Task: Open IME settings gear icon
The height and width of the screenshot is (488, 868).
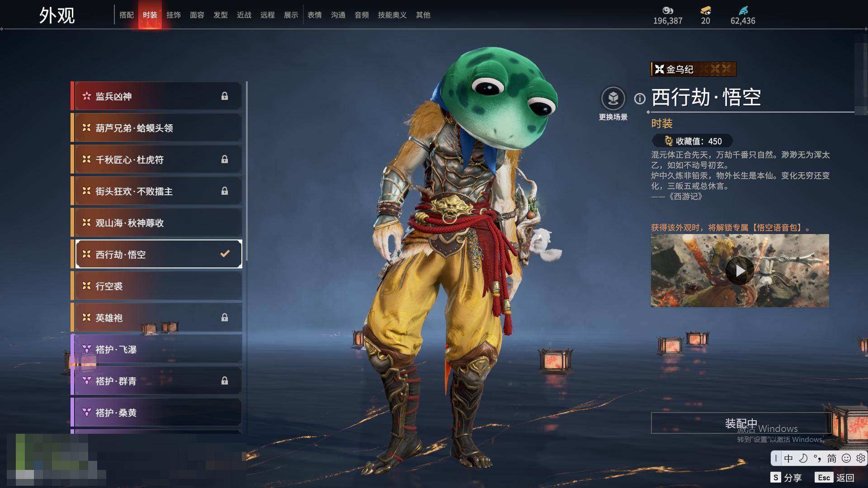Action: pos(860,458)
